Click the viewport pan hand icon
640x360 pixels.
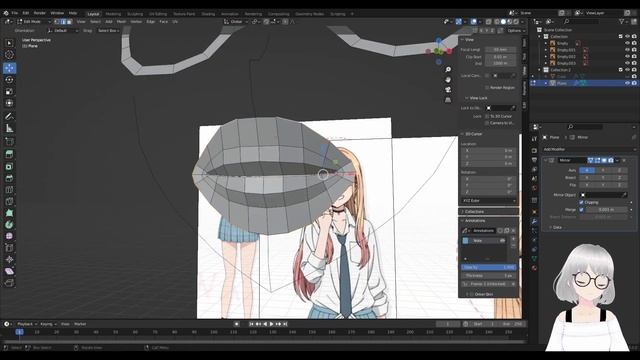pos(448,80)
